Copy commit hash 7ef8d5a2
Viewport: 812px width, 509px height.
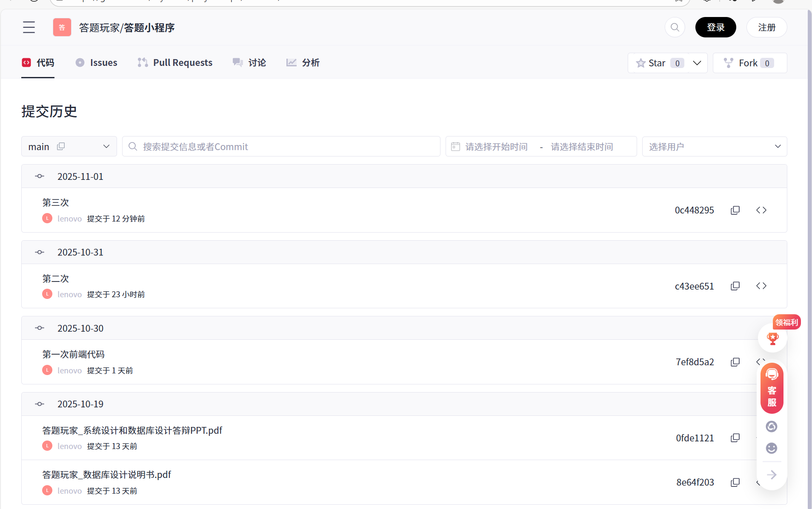coord(735,362)
